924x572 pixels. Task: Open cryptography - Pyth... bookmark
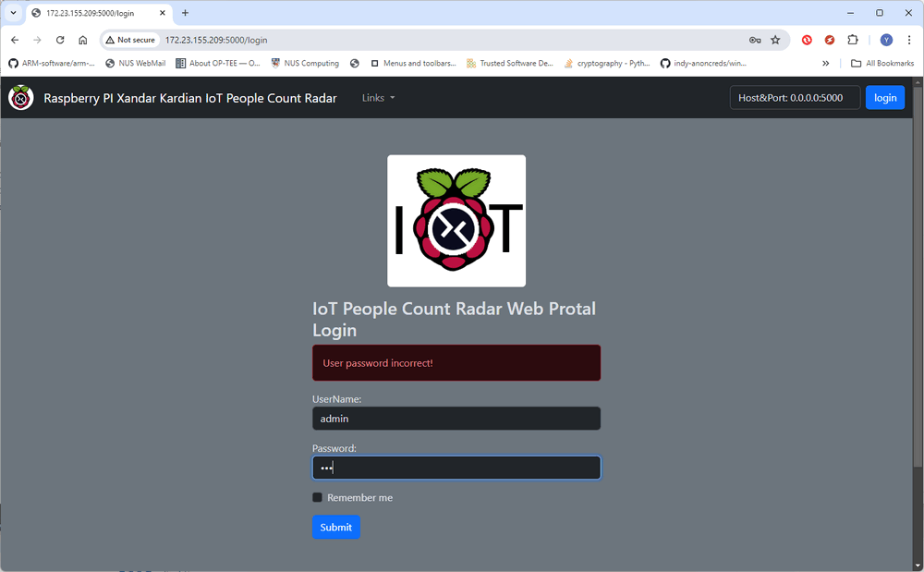607,63
